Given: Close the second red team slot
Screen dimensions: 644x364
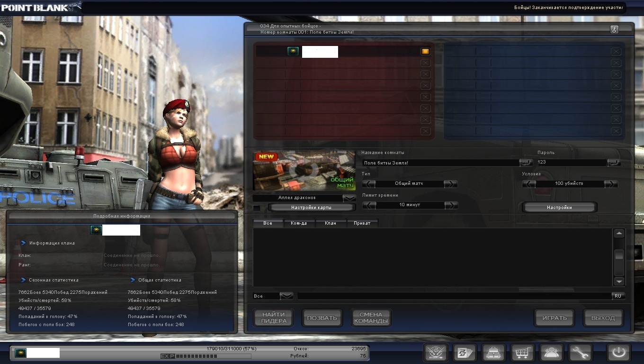Looking at the screenshot, I should [x=425, y=63].
